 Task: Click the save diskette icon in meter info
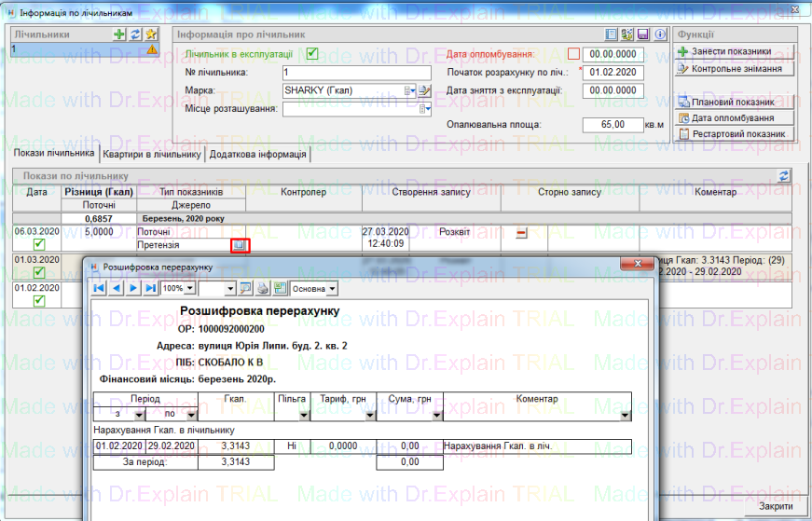click(642, 34)
